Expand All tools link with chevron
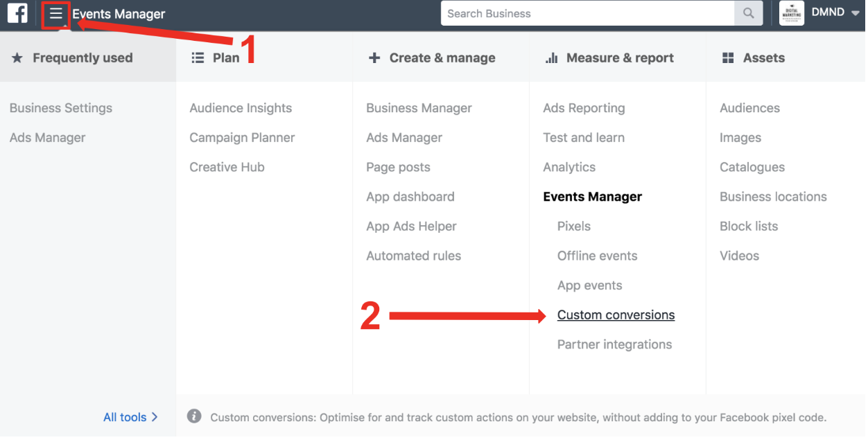This screenshot has height=442, width=868. tap(130, 417)
